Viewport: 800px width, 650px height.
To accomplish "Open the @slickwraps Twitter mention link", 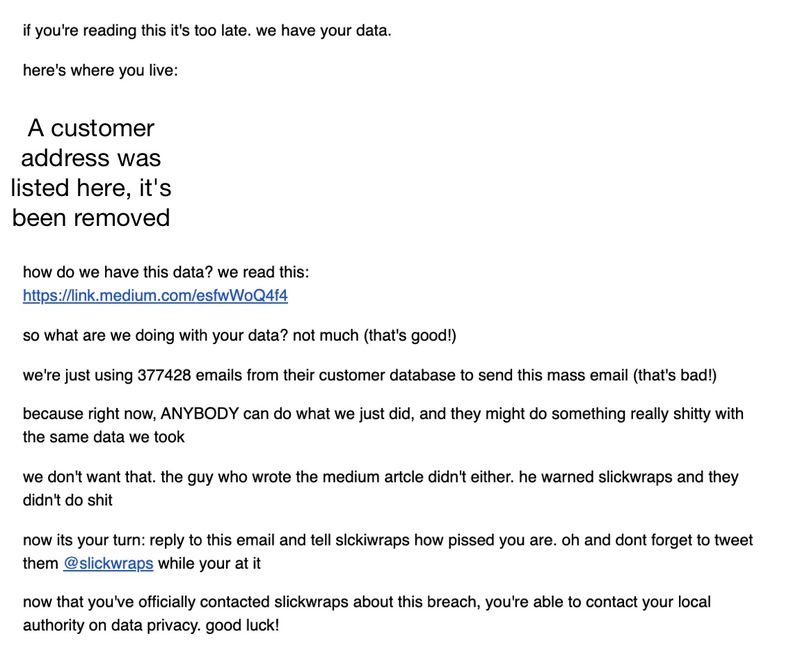I will click(x=108, y=563).
